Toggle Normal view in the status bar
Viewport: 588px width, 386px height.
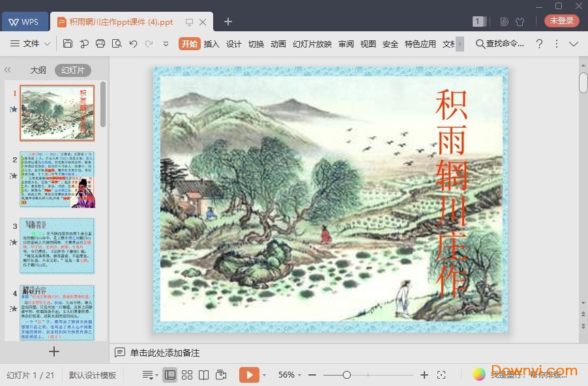[x=170, y=375]
